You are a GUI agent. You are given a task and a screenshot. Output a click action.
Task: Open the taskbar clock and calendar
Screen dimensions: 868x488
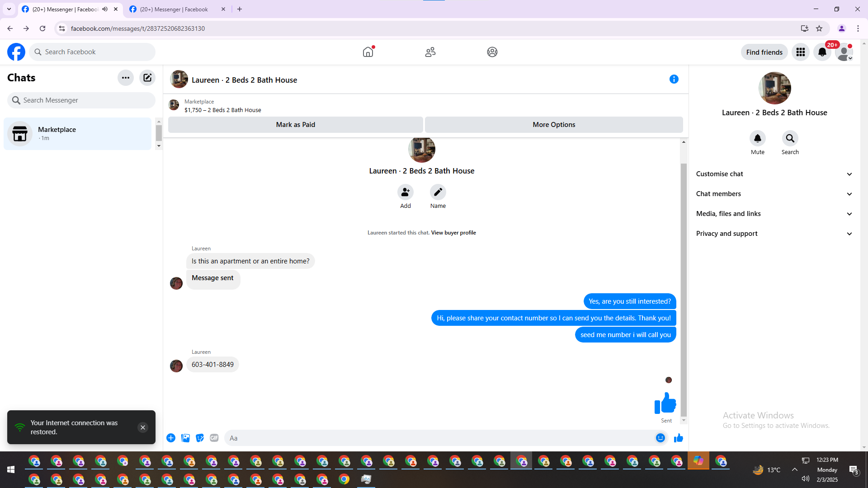click(x=827, y=470)
